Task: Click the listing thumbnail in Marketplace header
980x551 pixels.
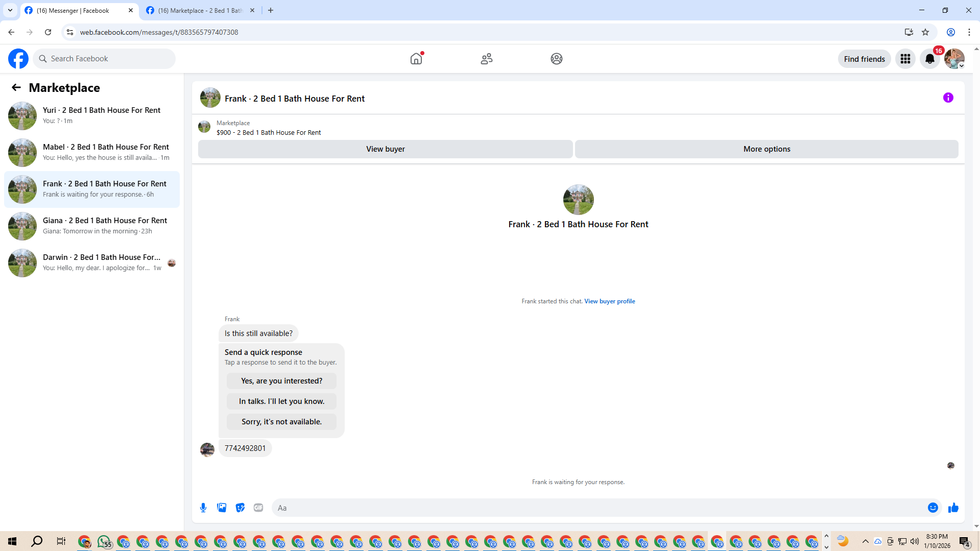Action: click(x=204, y=127)
